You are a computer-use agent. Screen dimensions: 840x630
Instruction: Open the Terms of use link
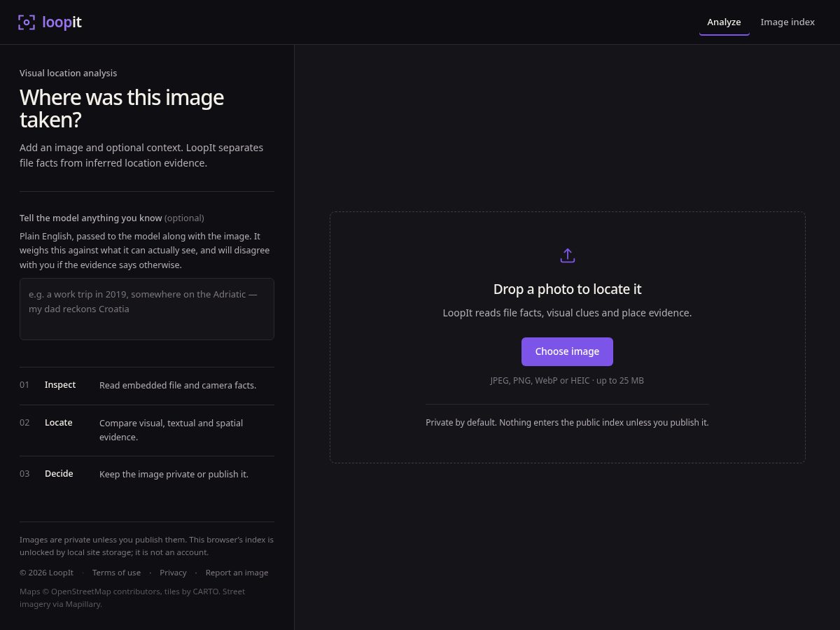[x=116, y=573]
